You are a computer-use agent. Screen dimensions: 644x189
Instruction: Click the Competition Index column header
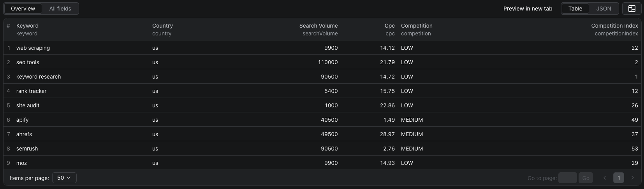tap(614, 26)
